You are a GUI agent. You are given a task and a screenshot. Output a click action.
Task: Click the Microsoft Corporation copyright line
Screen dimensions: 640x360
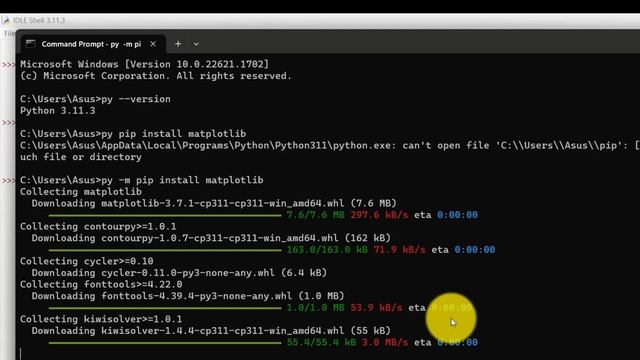[x=156, y=76]
